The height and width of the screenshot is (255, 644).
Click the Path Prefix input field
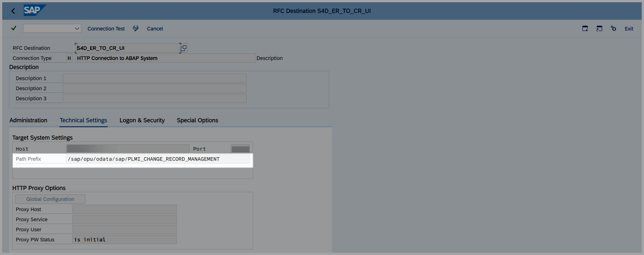point(158,159)
